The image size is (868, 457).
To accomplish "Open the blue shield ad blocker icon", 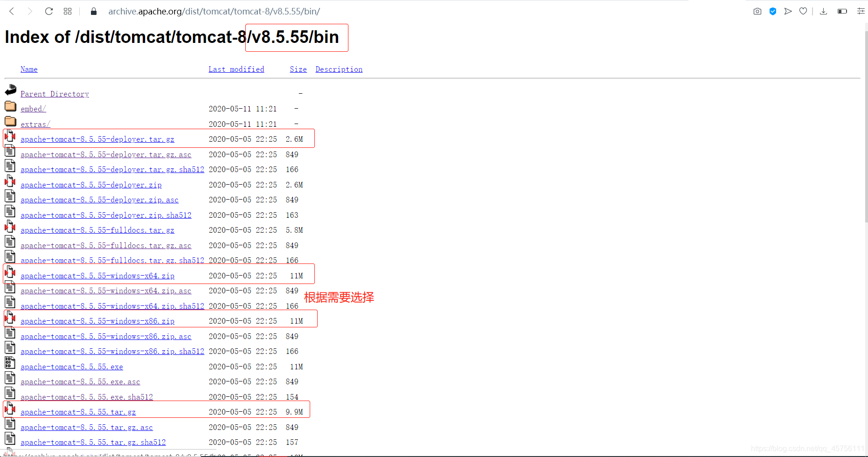I will 773,11.
